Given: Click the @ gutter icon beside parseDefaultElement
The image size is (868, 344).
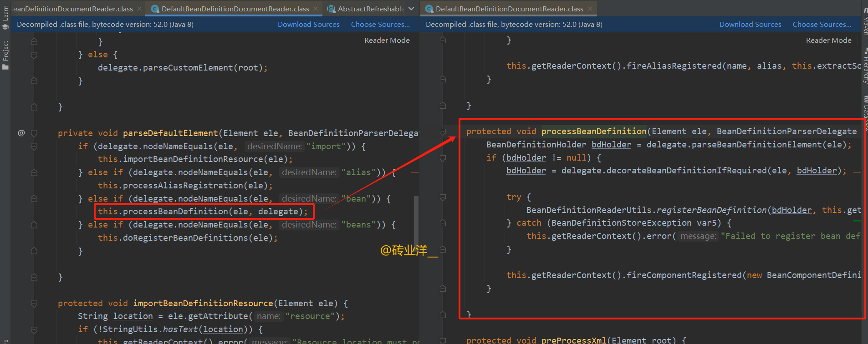Looking at the screenshot, I should [x=21, y=133].
